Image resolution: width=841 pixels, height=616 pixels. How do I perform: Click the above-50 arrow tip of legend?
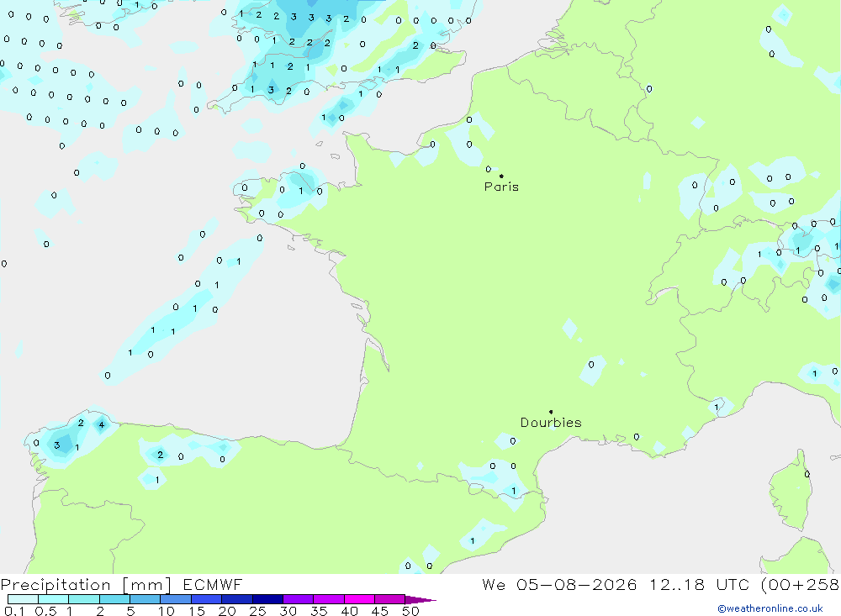pyautogui.click(x=420, y=600)
